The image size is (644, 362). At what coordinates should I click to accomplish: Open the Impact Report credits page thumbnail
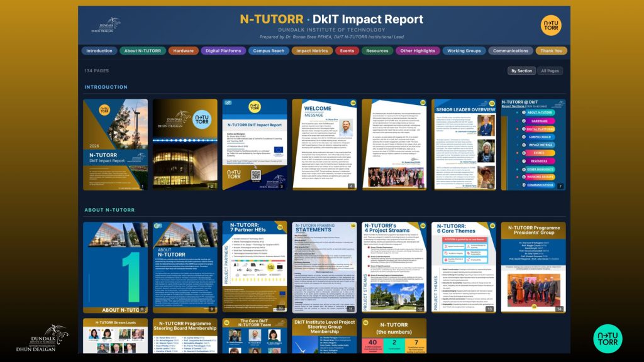coord(255,145)
